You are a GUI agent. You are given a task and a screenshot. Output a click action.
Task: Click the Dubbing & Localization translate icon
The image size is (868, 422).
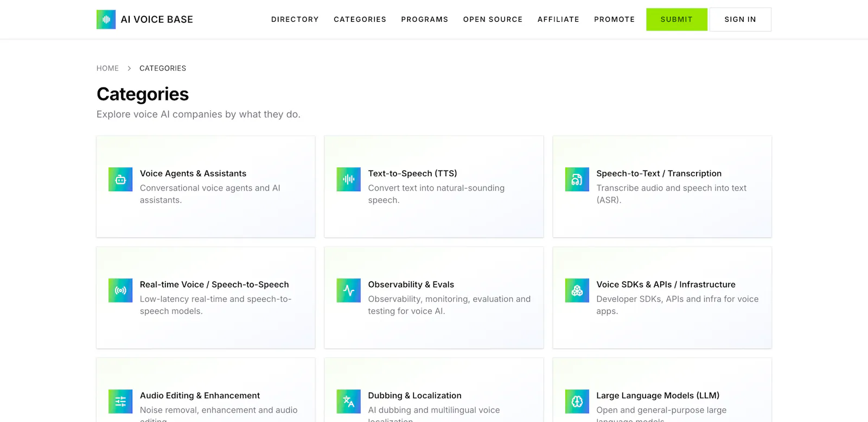[x=348, y=402]
